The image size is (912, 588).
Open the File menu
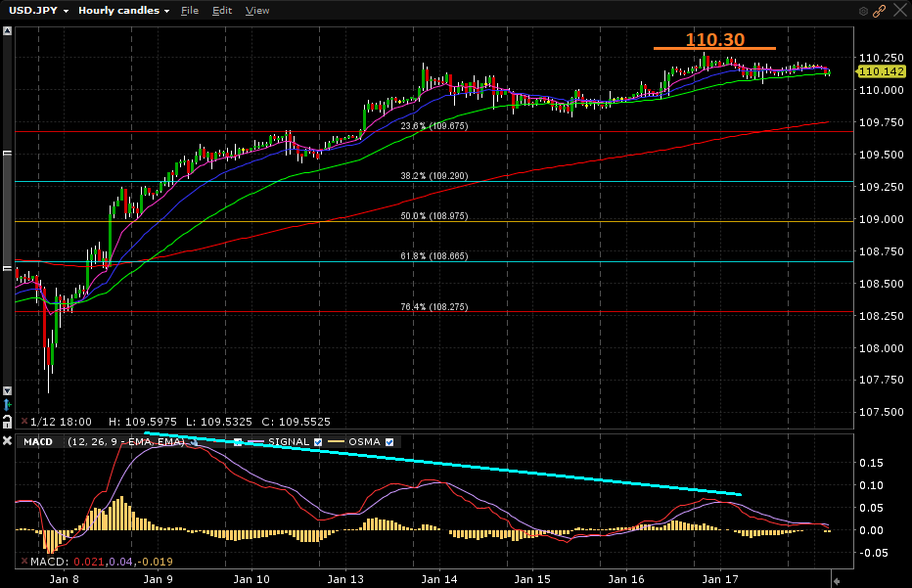pos(190,11)
